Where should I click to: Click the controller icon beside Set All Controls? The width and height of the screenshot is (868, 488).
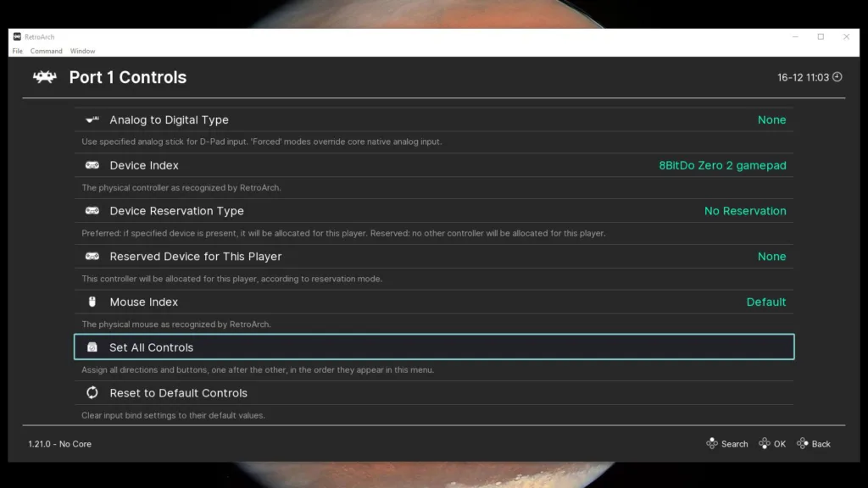[x=93, y=347]
